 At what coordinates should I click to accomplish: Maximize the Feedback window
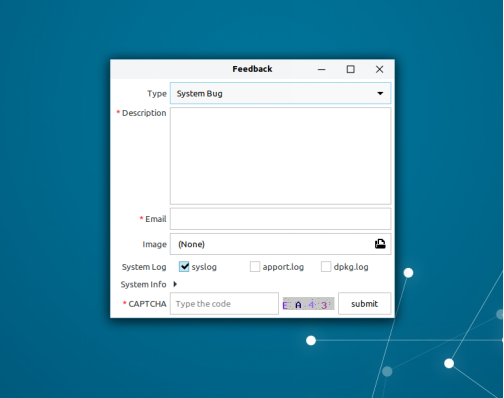coord(350,69)
